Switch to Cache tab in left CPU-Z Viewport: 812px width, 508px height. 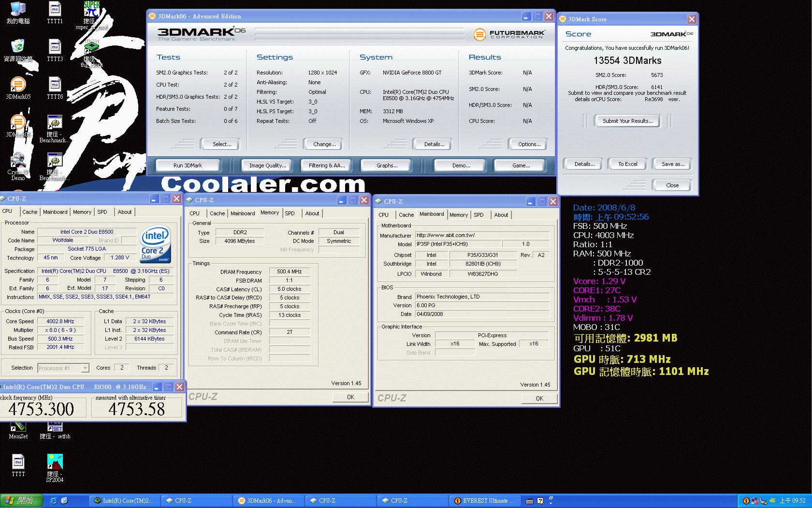coord(29,212)
